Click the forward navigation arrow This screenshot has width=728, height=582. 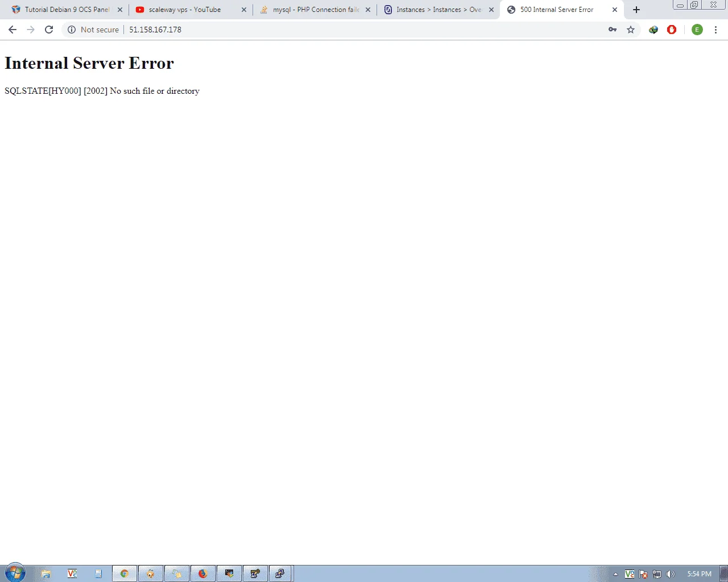point(31,30)
